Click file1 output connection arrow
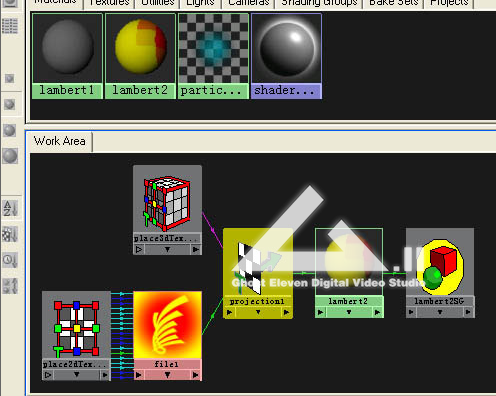This screenshot has height=396, width=496. click(x=196, y=375)
